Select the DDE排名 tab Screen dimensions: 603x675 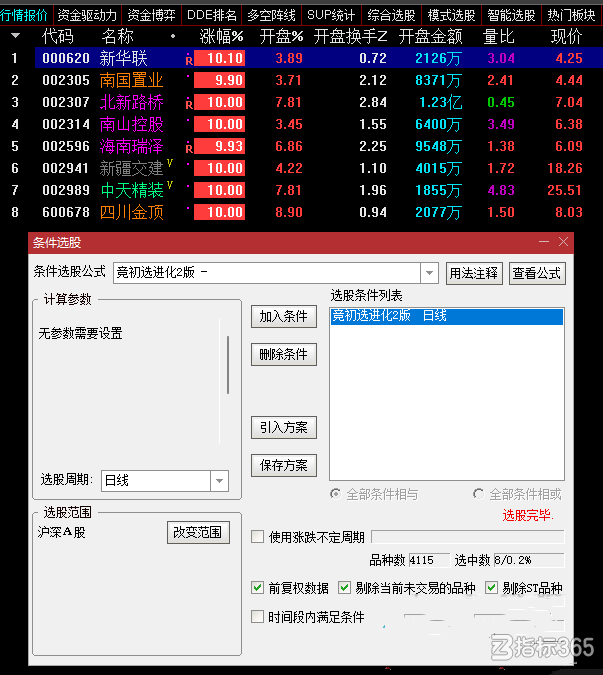[x=211, y=15]
